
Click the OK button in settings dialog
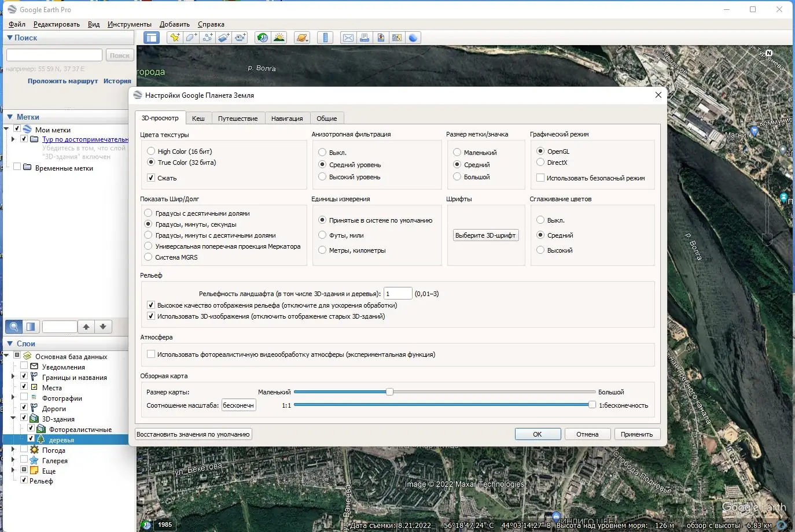point(538,434)
